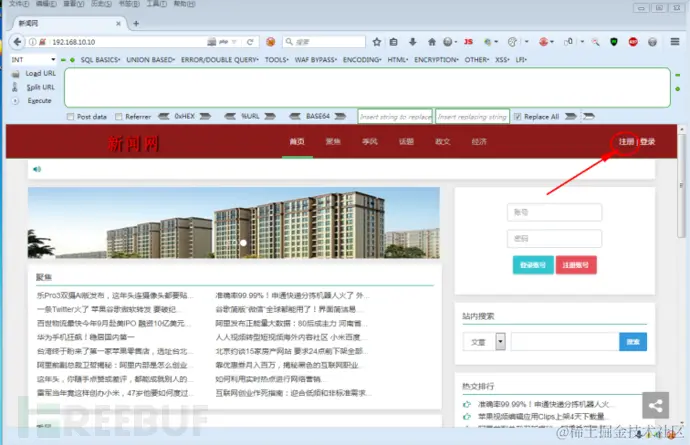This screenshot has height=445, width=690.
Task: Click the teal 登录账号 button
Action: click(x=533, y=265)
